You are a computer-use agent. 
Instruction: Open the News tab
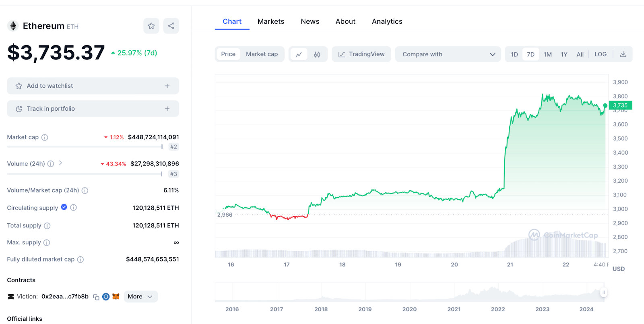click(310, 21)
